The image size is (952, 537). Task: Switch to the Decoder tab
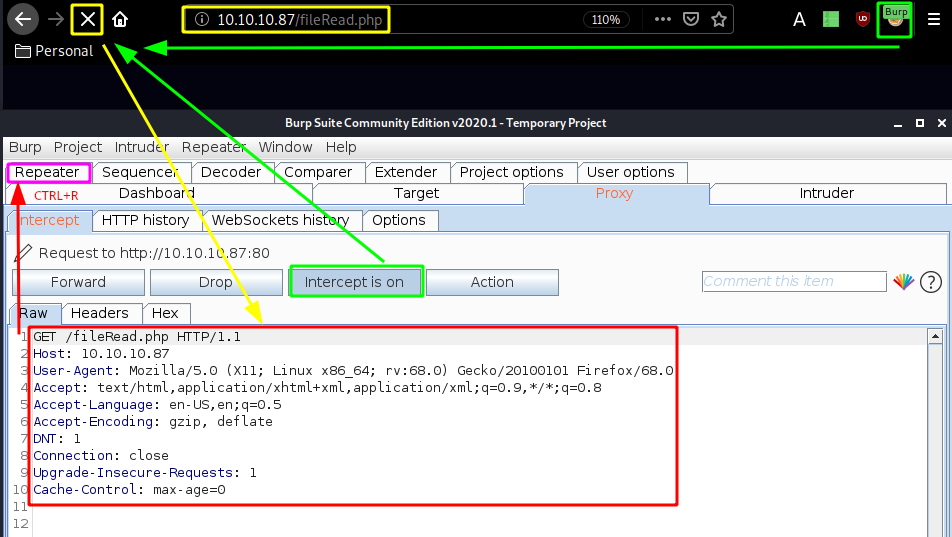click(231, 173)
